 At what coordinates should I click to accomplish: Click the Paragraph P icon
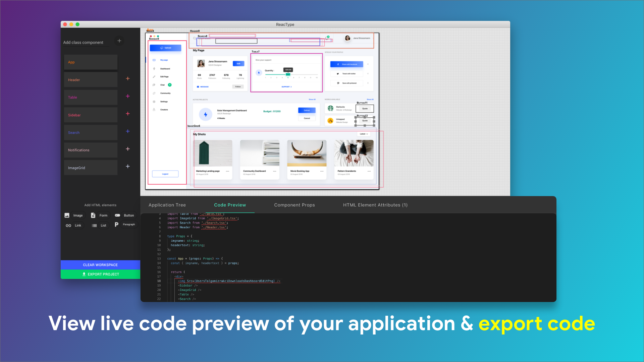point(116,225)
